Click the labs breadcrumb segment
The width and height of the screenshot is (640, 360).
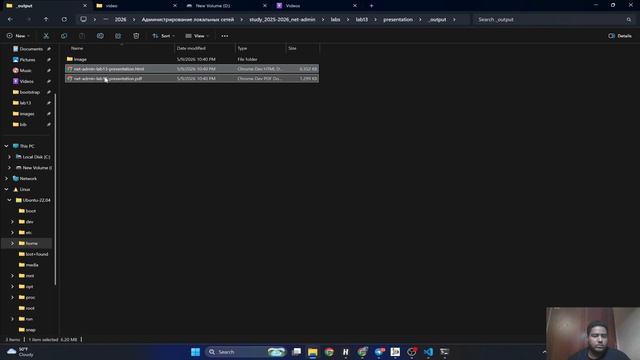[x=336, y=19]
